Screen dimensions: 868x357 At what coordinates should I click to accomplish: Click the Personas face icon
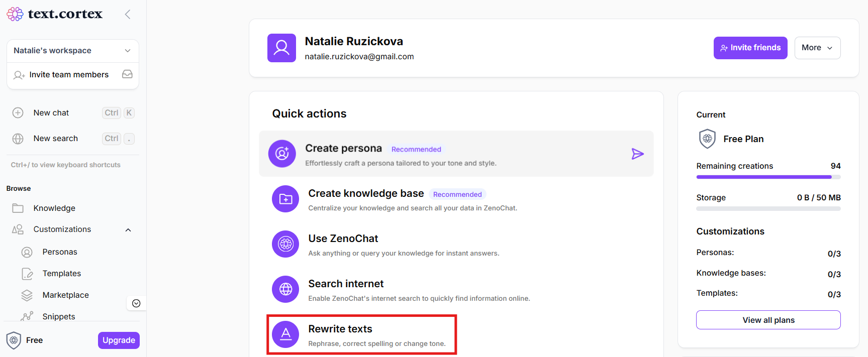pyautogui.click(x=27, y=252)
